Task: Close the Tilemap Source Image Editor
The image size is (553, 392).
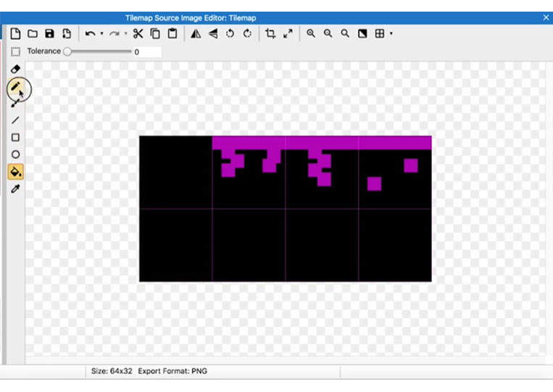Action: point(546,17)
